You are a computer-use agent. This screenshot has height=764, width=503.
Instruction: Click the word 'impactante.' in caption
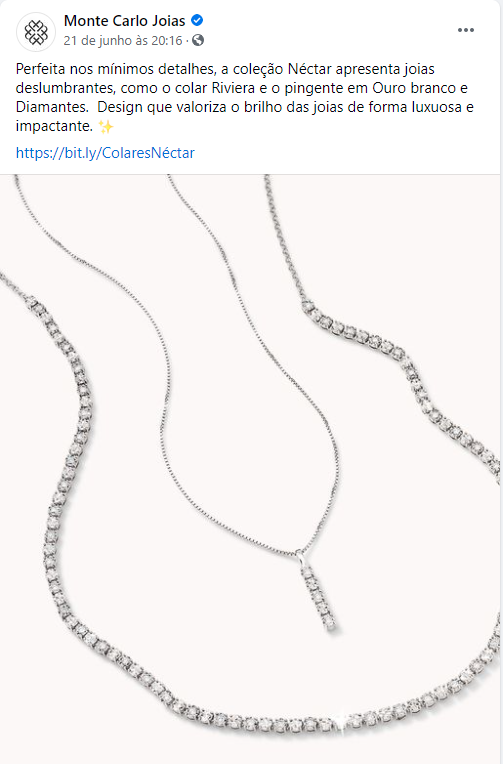click(x=54, y=126)
